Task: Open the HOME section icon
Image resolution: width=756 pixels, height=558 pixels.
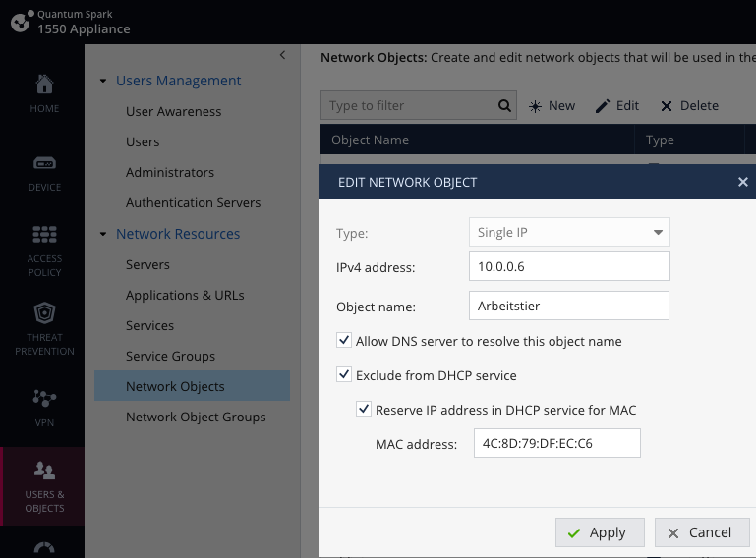Action: (x=44, y=84)
